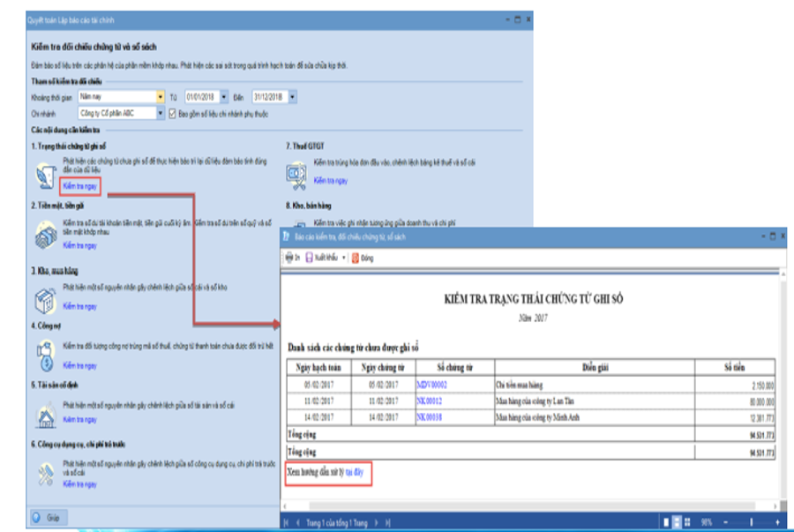Click the Giúp help button
Image resolution: width=794 pixels, height=532 pixels.
coord(49,517)
